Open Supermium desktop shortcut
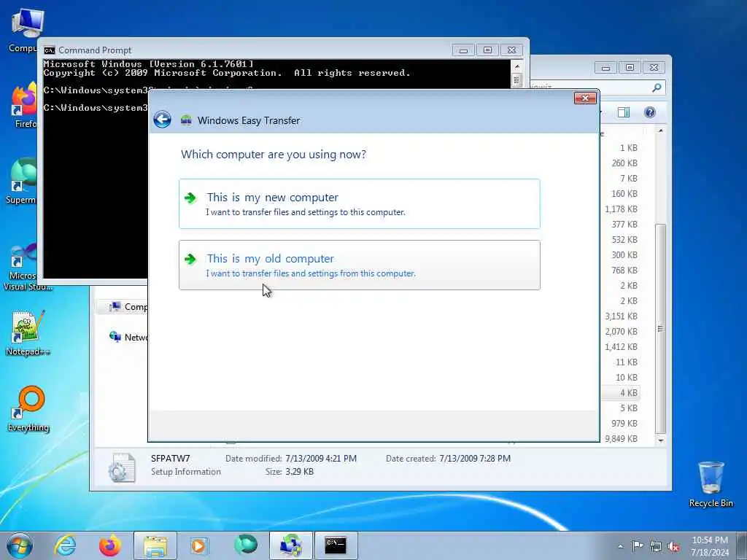This screenshot has width=747, height=560. 22,181
